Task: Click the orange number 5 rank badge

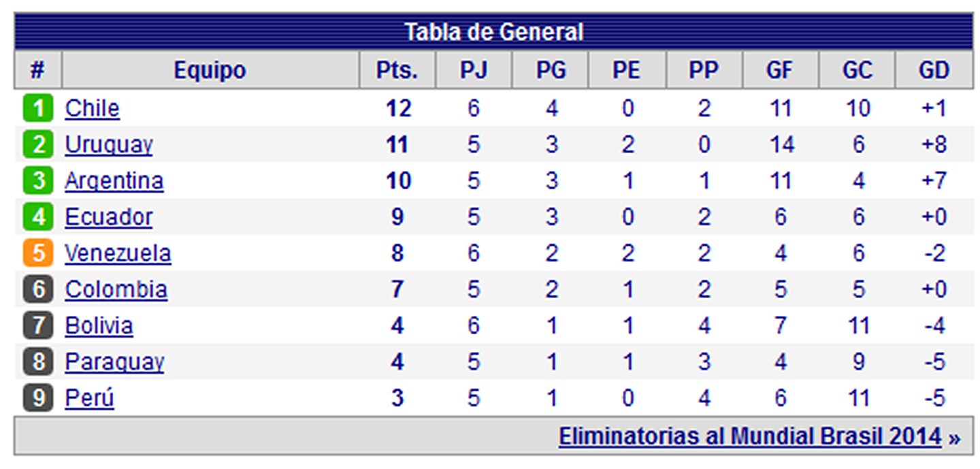Action: (x=38, y=253)
